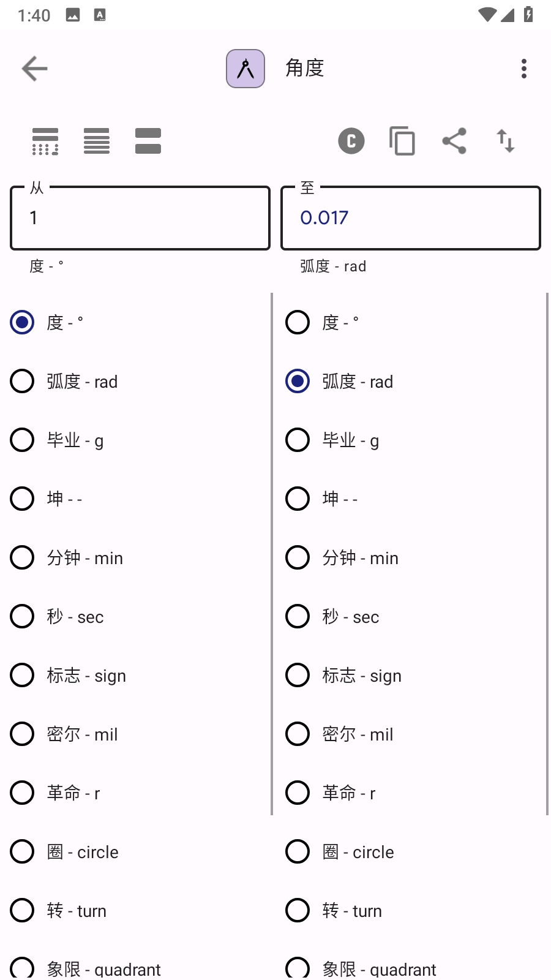Tap the 至 field showing 0.017

pyautogui.click(x=410, y=217)
